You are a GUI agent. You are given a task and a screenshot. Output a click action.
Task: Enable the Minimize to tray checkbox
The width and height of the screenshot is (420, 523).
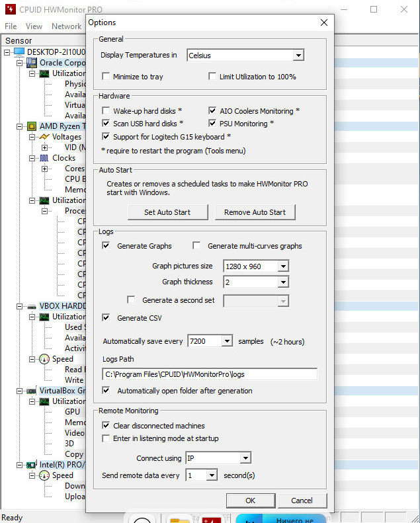click(106, 77)
